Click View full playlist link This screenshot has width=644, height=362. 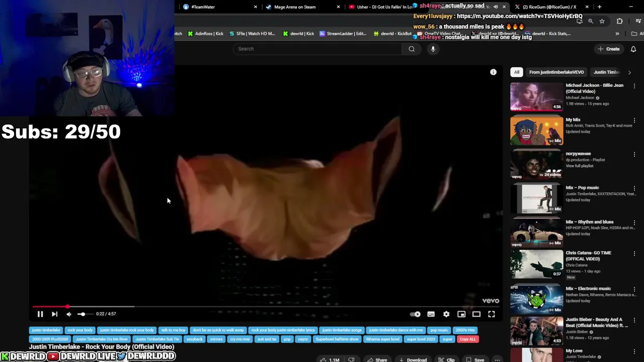click(580, 166)
